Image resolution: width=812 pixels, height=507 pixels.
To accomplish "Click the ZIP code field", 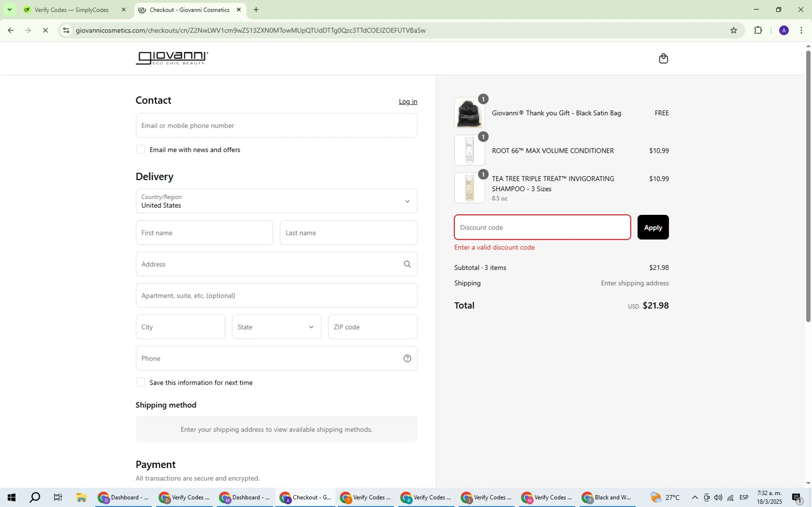I will coord(372,327).
